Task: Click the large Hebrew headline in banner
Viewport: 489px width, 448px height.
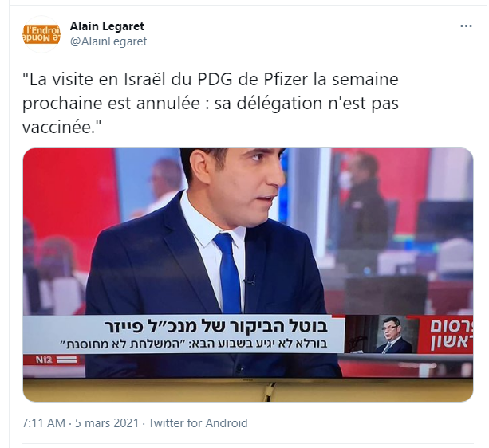Action: [x=216, y=327]
